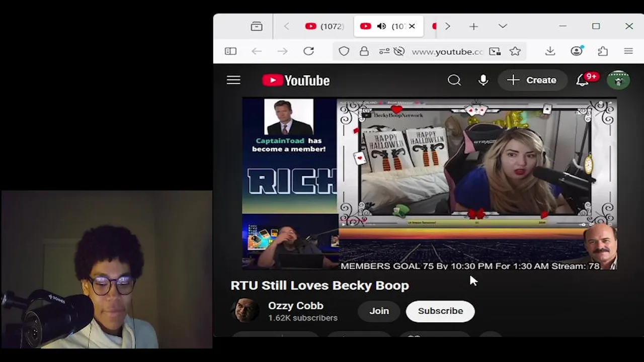Viewport: 644px width, 362px height.
Task: Click the video player area
Action: 429,184
